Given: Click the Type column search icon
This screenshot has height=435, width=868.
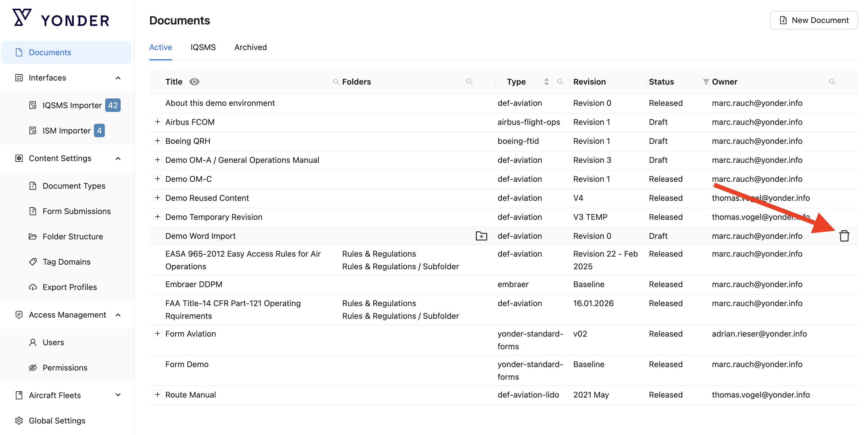Looking at the screenshot, I should 560,81.
